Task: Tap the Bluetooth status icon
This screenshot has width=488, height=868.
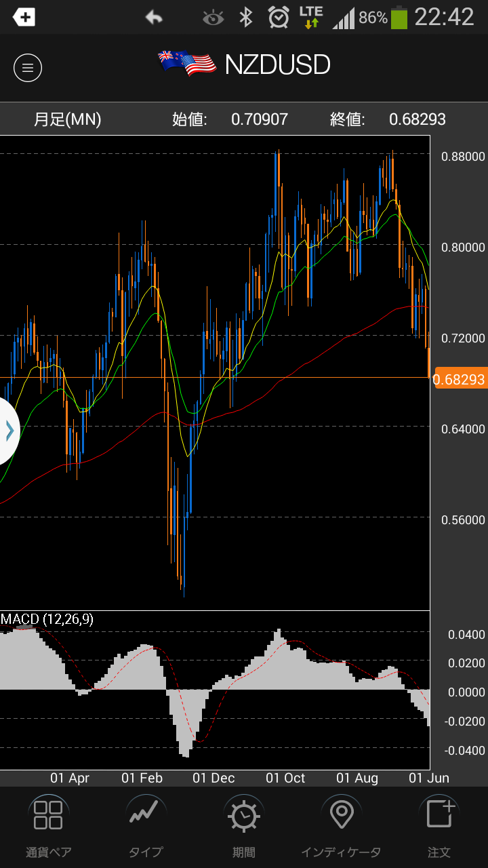Action: pyautogui.click(x=246, y=18)
